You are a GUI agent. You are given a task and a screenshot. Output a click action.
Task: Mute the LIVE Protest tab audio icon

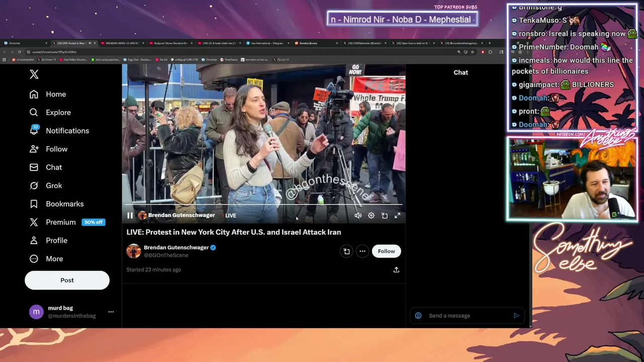90,43
